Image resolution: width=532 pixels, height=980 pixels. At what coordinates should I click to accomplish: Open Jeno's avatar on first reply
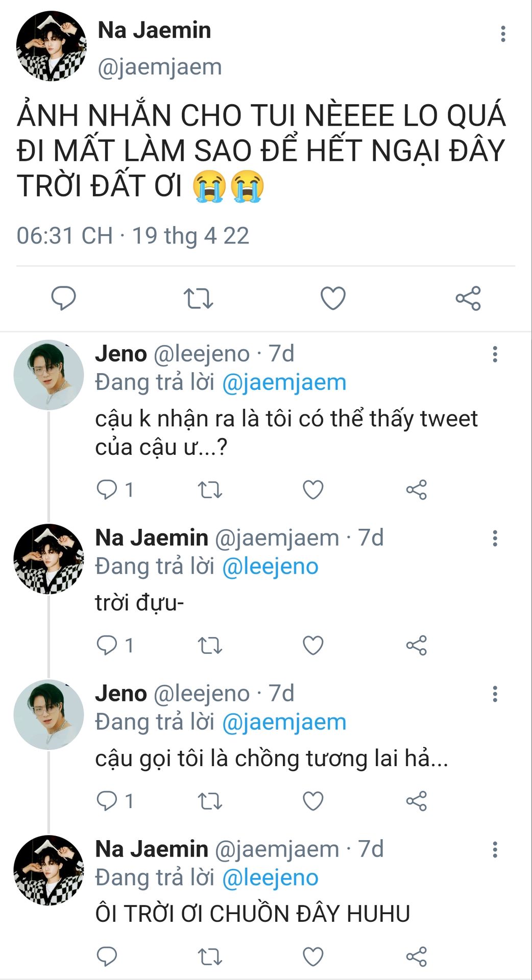point(49,375)
